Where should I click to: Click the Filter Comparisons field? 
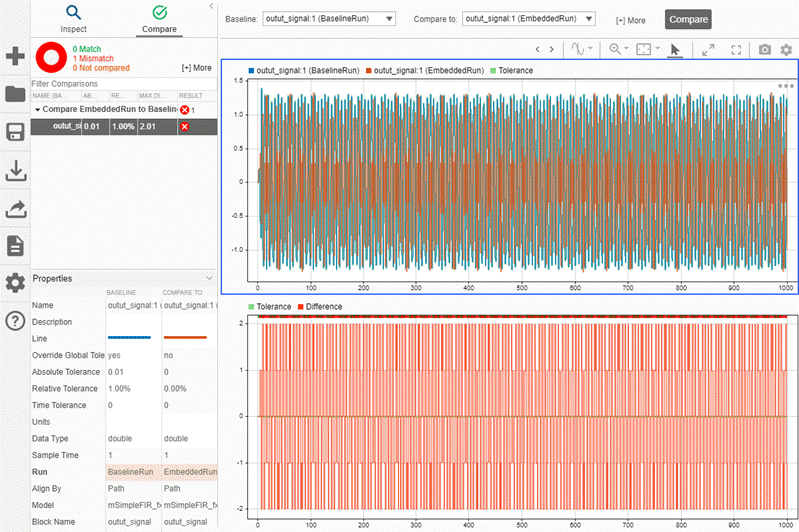[110, 84]
